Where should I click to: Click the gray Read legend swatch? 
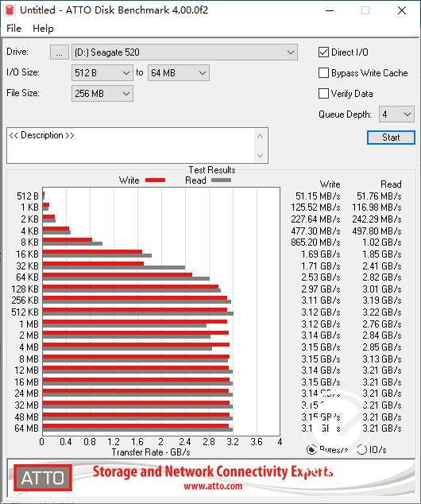pos(221,180)
